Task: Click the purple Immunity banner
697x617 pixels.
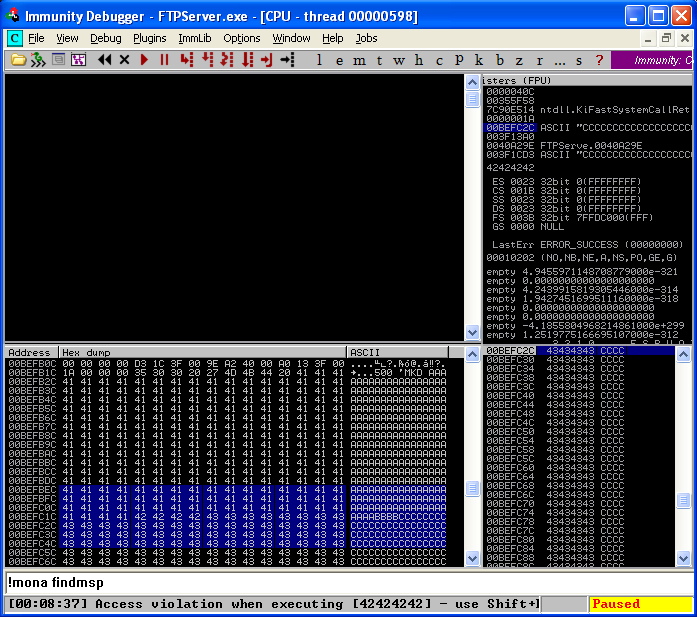Action: coord(652,60)
